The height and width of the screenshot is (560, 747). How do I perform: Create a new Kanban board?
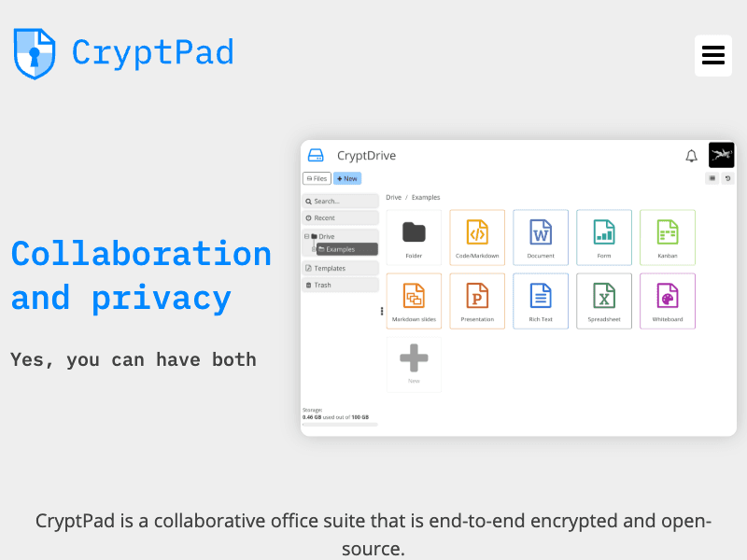point(668,237)
